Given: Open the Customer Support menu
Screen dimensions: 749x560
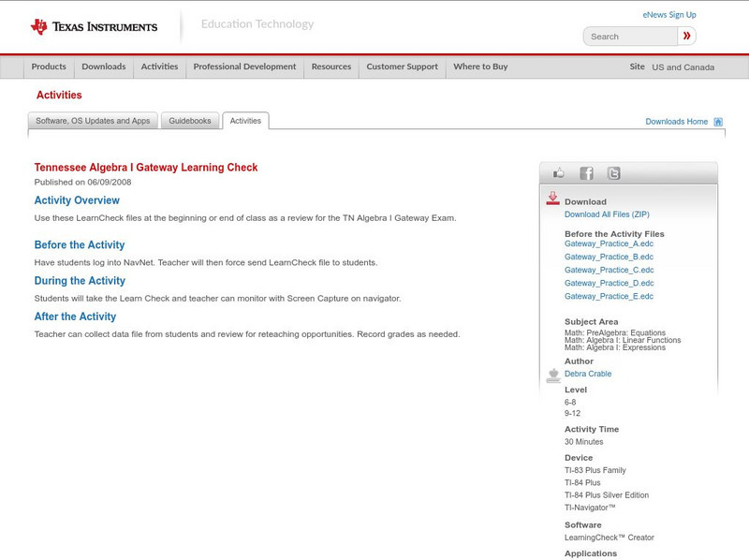Looking at the screenshot, I should 401,66.
